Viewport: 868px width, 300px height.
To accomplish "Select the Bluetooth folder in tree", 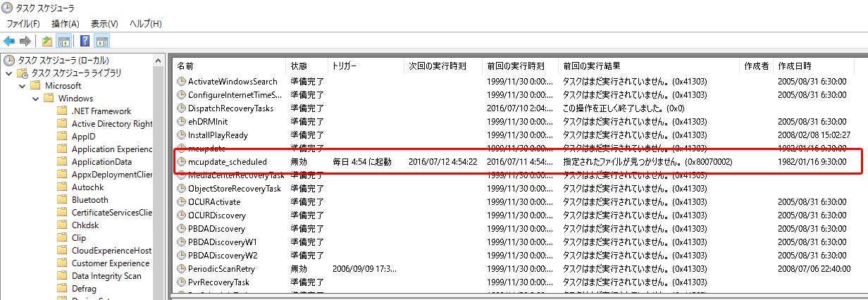I will [89, 200].
